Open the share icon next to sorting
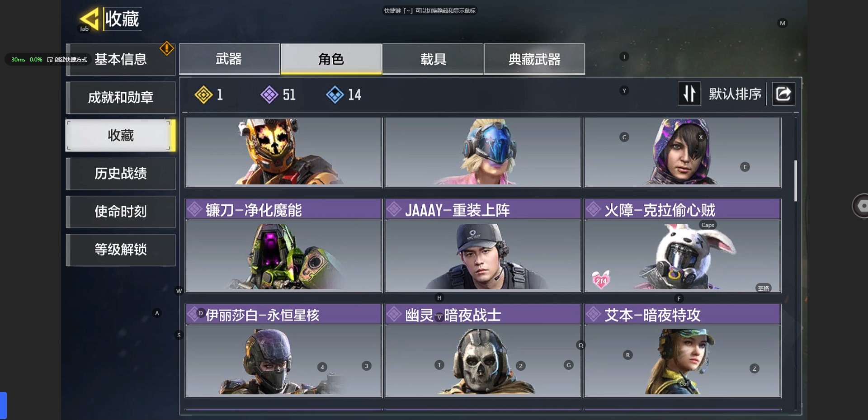This screenshot has height=420, width=868. pos(783,94)
